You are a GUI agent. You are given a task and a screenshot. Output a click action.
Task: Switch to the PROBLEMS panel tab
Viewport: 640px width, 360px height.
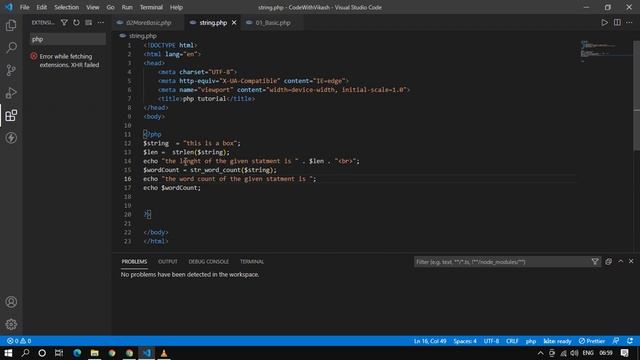point(134,262)
